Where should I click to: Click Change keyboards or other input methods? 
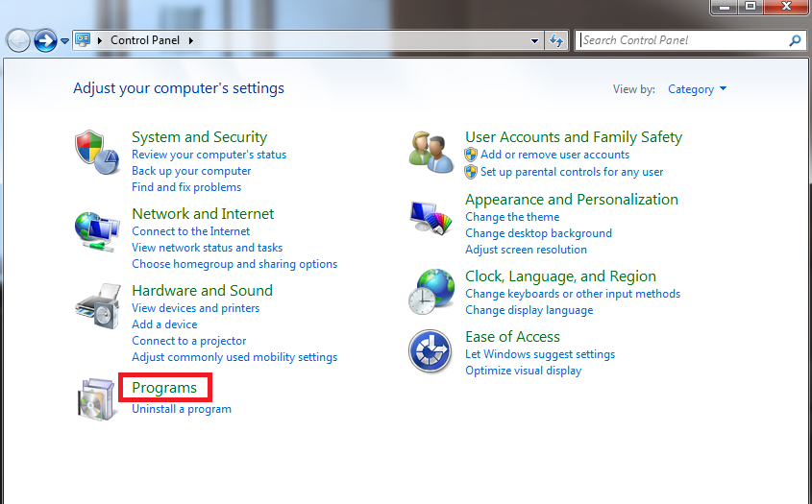[x=573, y=294]
